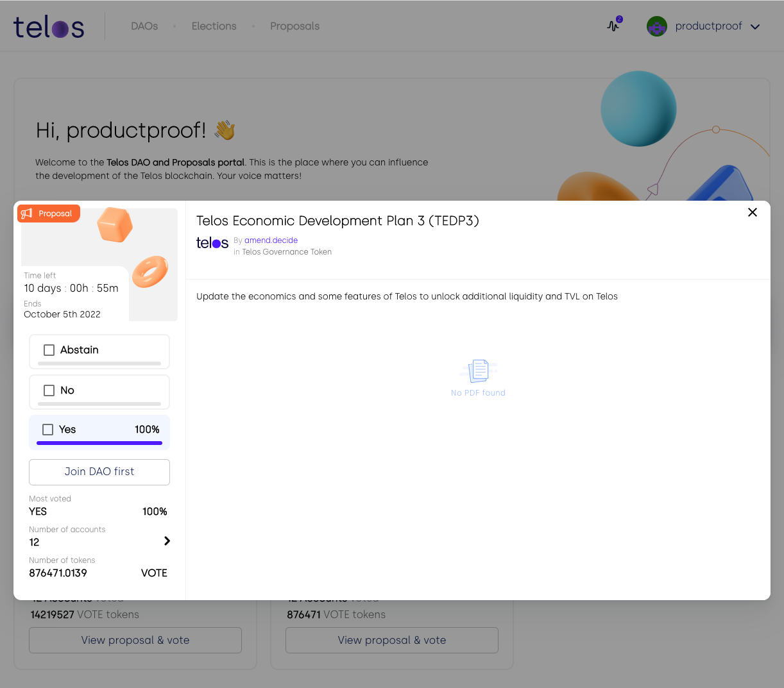Open the activity pulse notifications icon
Image resolution: width=784 pixels, height=688 pixels.
click(613, 26)
